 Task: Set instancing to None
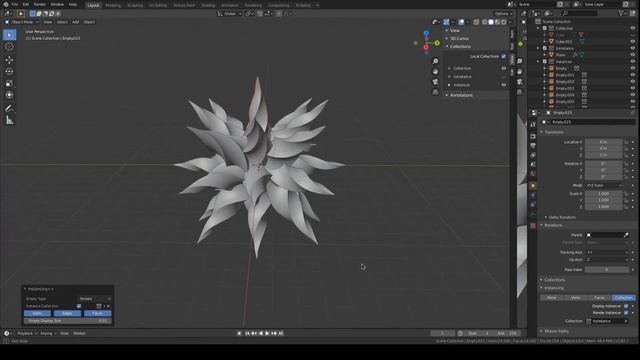(x=552, y=298)
